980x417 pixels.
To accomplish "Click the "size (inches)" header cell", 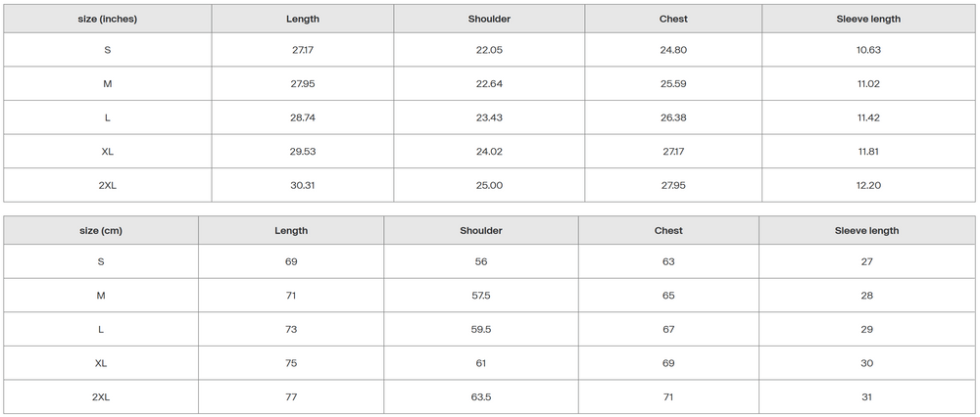I will (108, 19).
